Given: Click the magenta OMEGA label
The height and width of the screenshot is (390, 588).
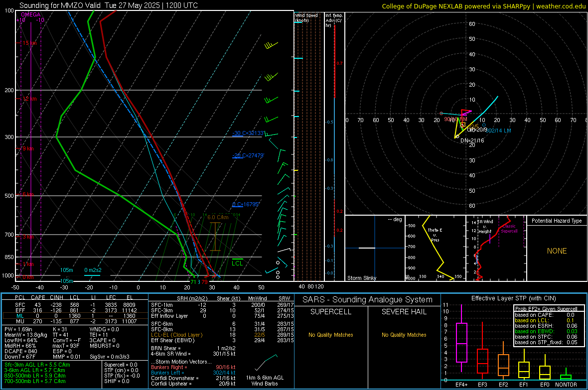Looking at the screenshot, I should (x=31, y=14).
